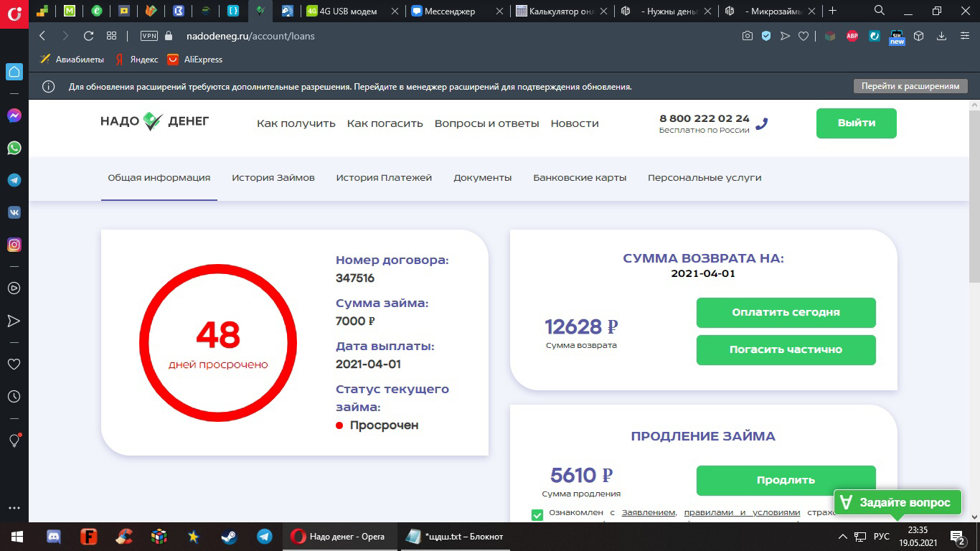Open the Авиабилеты bookmark
This screenshot has height=551, width=980.
click(72, 60)
